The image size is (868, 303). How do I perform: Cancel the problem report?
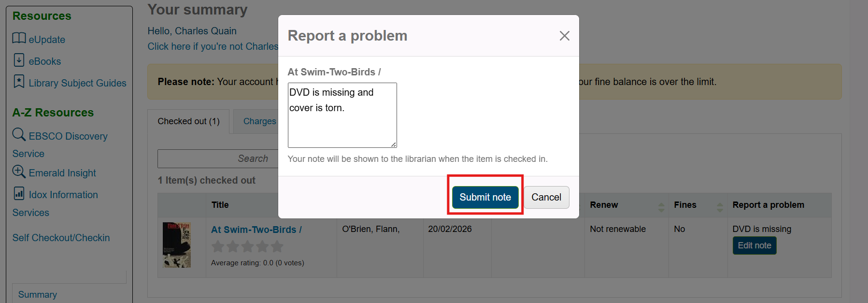pos(546,197)
